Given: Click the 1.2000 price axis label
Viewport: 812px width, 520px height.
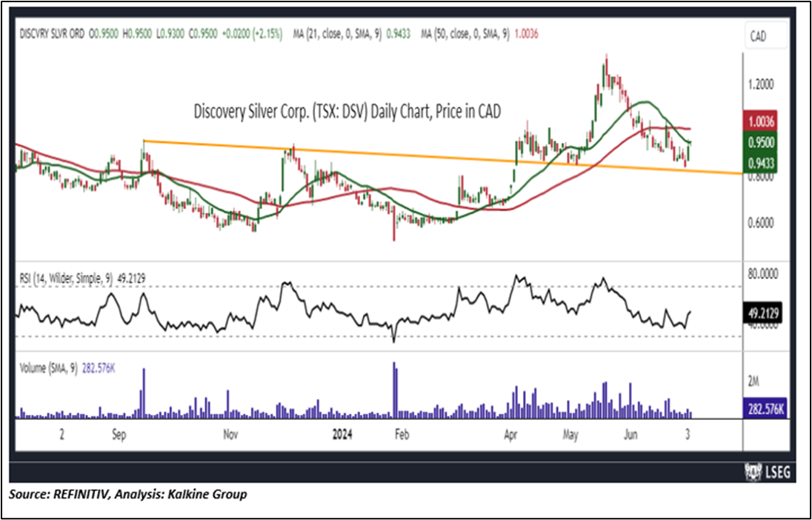Looking at the screenshot, I should 761,84.
